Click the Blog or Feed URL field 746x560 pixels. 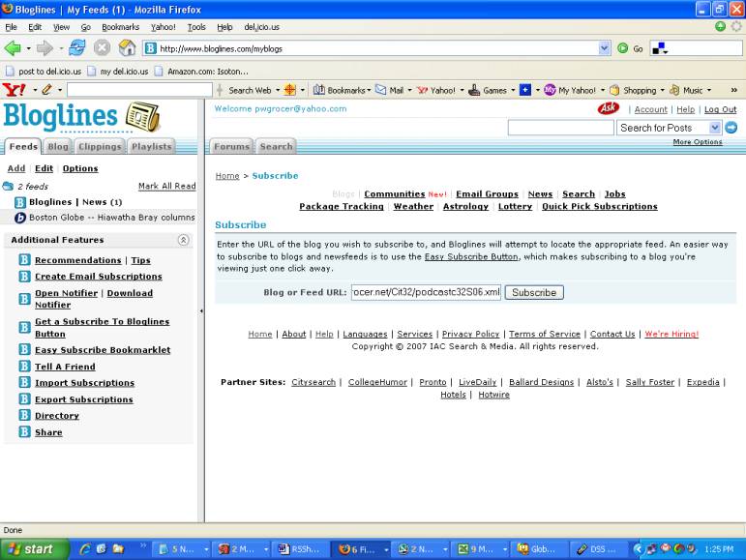(x=426, y=292)
